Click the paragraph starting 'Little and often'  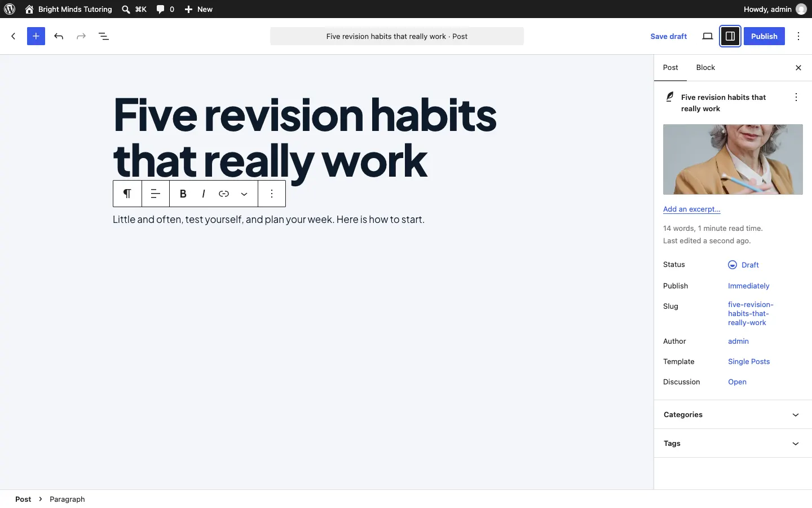(269, 220)
